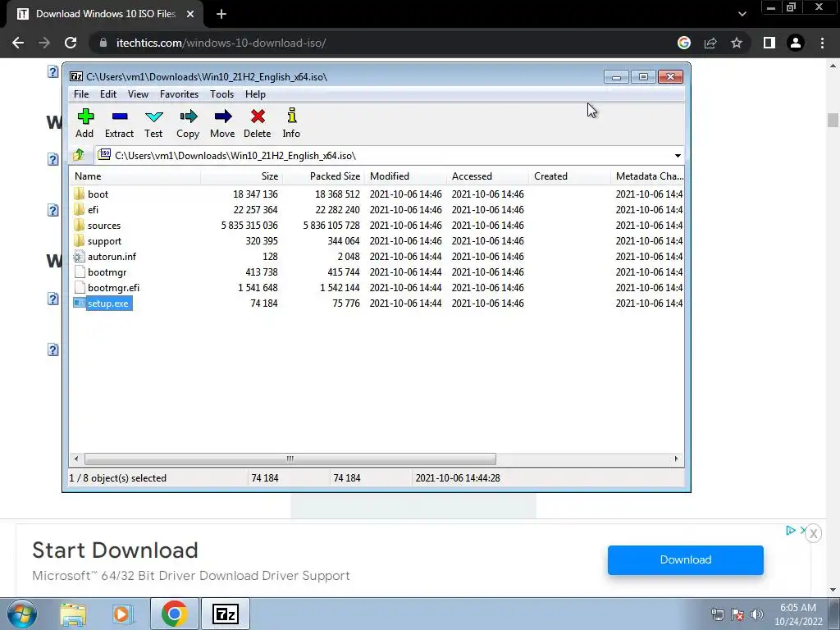Click the Chrome address bar URL

(221, 43)
